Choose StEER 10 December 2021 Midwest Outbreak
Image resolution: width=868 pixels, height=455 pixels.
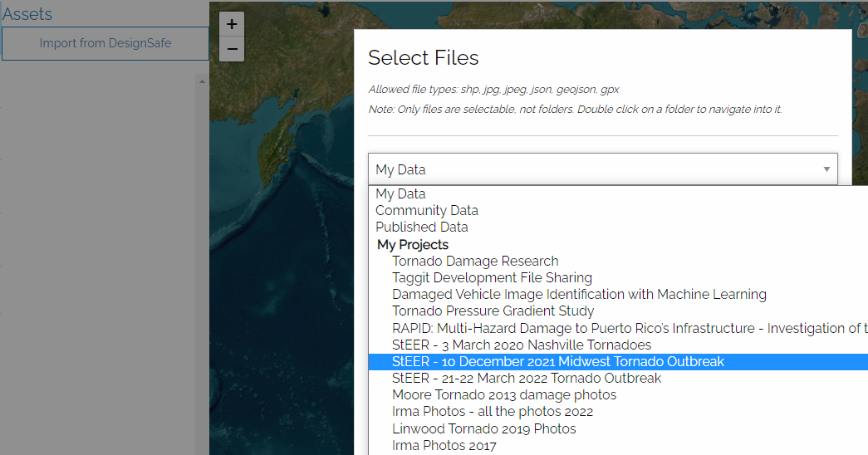pyautogui.click(x=558, y=361)
